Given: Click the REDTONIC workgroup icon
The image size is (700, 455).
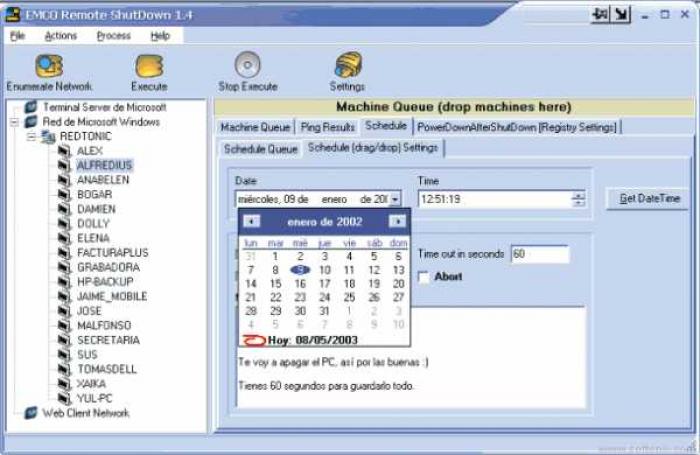Looking at the screenshot, I should (x=48, y=137).
